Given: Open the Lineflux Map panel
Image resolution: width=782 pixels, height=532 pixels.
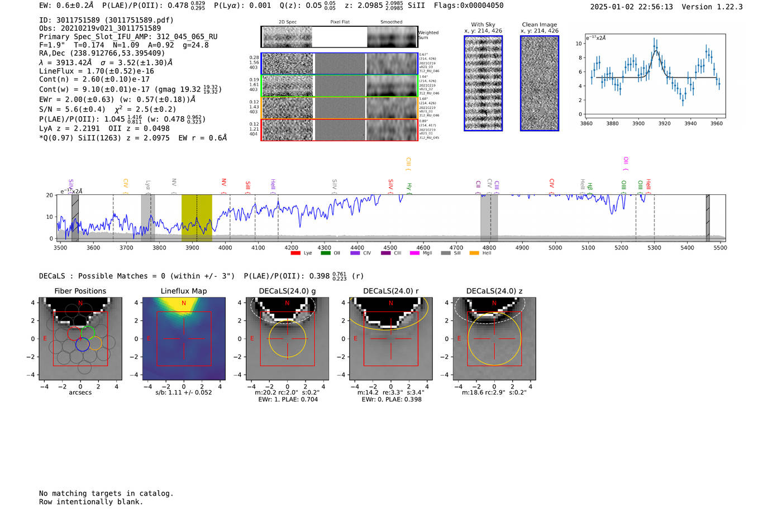Looking at the screenshot, I should click(x=184, y=338).
